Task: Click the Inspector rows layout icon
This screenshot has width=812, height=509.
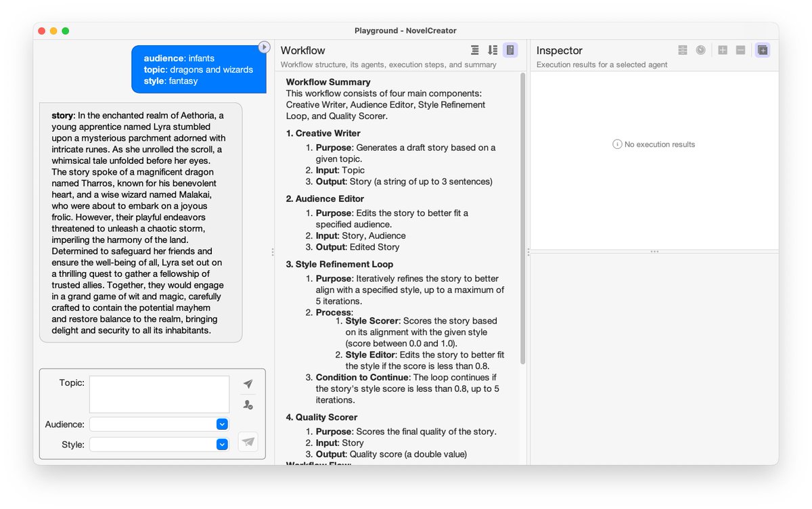Action: tap(683, 50)
